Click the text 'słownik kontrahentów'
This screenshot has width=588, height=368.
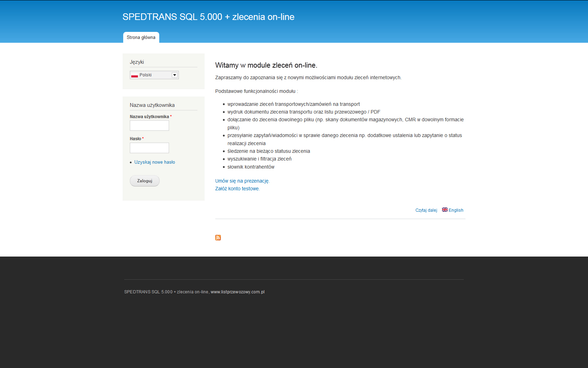251,167
